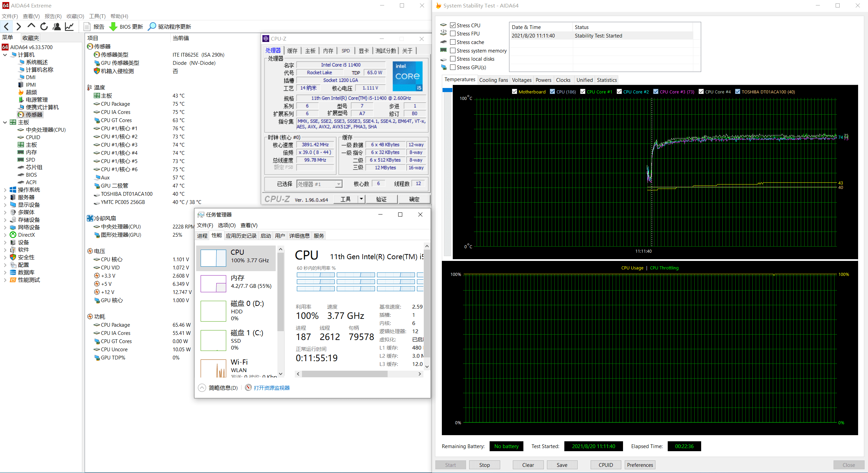Screen dimensions: 868x473
Task: Enable Stress system memory checkbox
Action: point(453,50)
